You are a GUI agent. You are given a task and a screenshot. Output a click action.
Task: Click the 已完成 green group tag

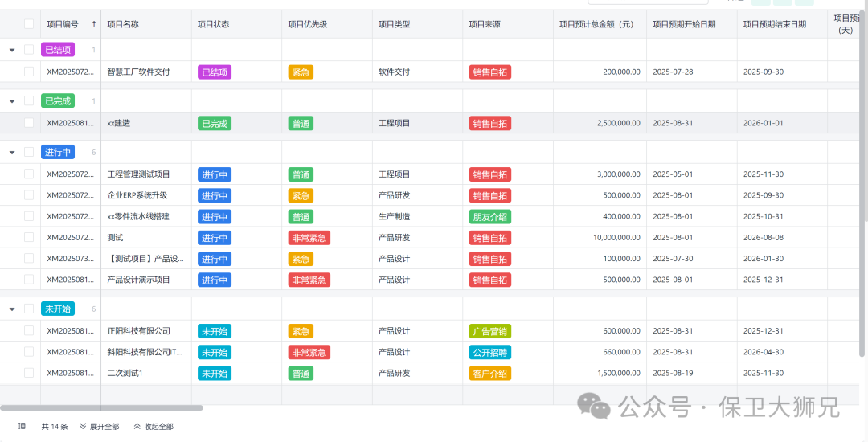(58, 101)
